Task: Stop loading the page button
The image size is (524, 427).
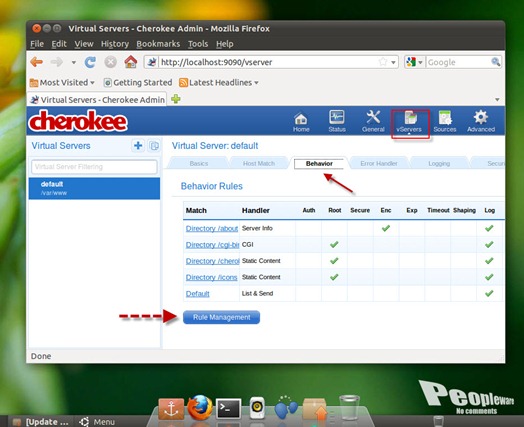Action: click(110, 62)
